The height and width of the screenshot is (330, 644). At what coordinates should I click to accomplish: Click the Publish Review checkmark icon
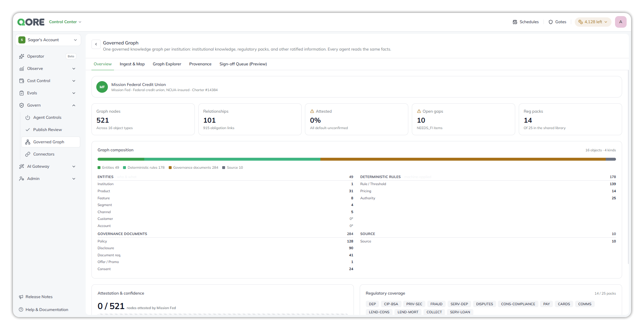pos(28,130)
